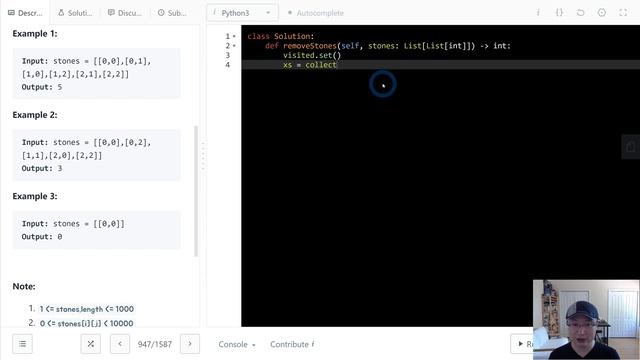
Task: Click the problem counter '947/1587'
Action: (x=155, y=344)
